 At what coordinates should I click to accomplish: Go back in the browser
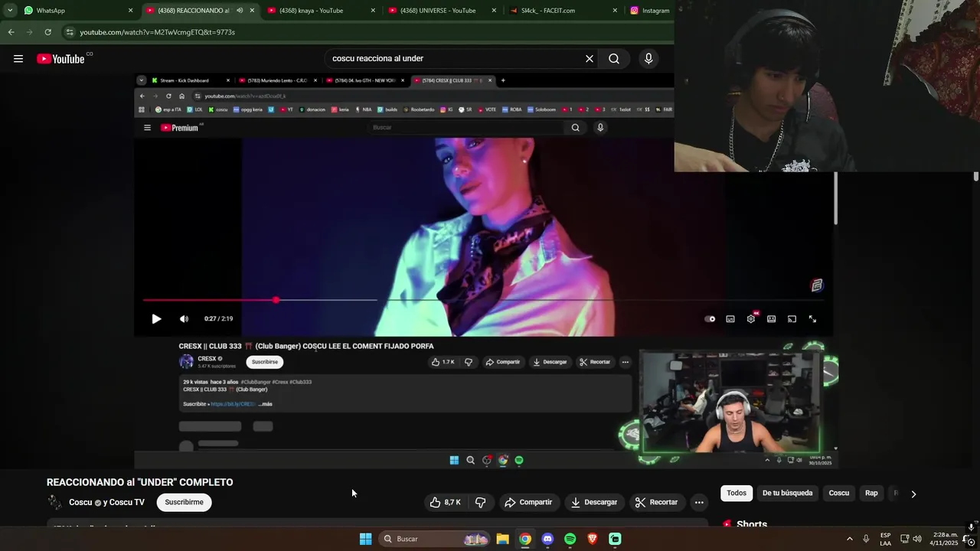[x=11, y=32]
